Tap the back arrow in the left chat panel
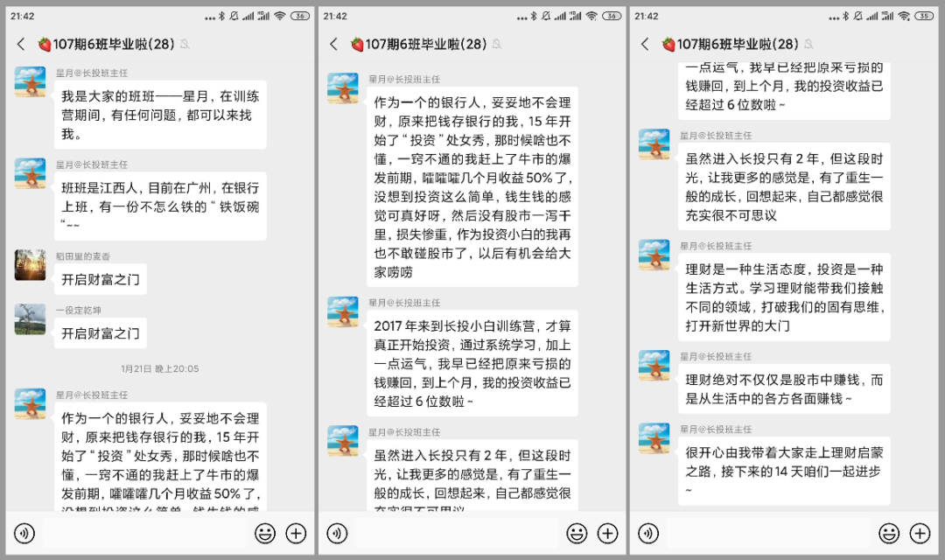This screenshot has width=945, height=560. 21,45
